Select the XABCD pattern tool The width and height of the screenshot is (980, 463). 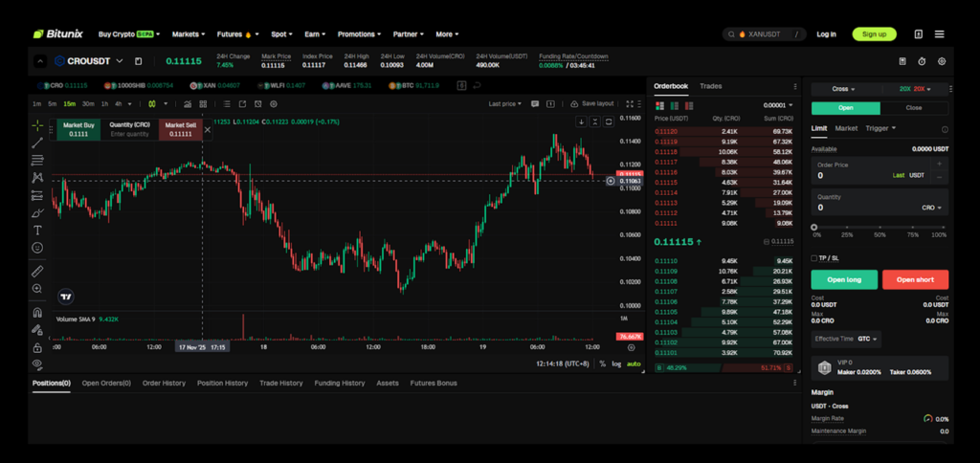37,178
